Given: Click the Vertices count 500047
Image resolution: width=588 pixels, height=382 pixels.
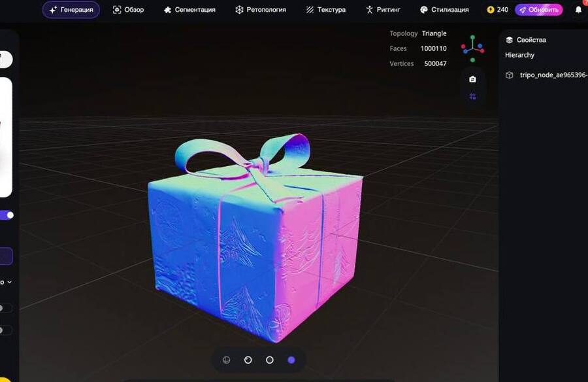Looking at the screenshot, I should [x=435, y=63].
